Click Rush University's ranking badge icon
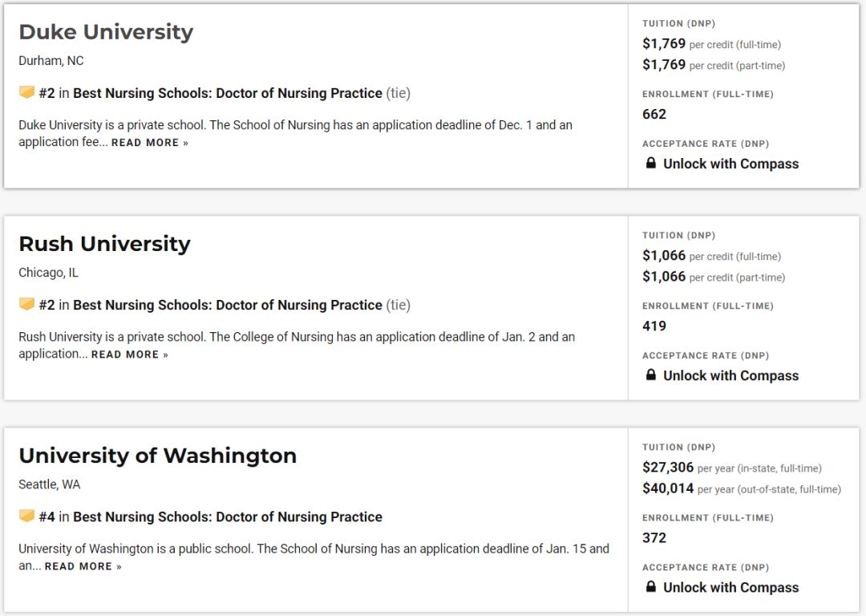The image size is (866, 616). pyautogui.click(x=26, y=304)
